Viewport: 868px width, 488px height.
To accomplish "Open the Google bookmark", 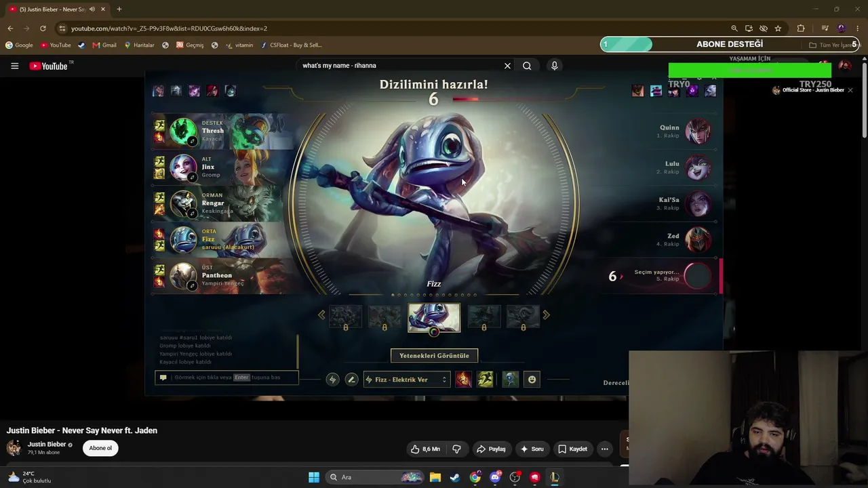I will (x=19, y=45).
